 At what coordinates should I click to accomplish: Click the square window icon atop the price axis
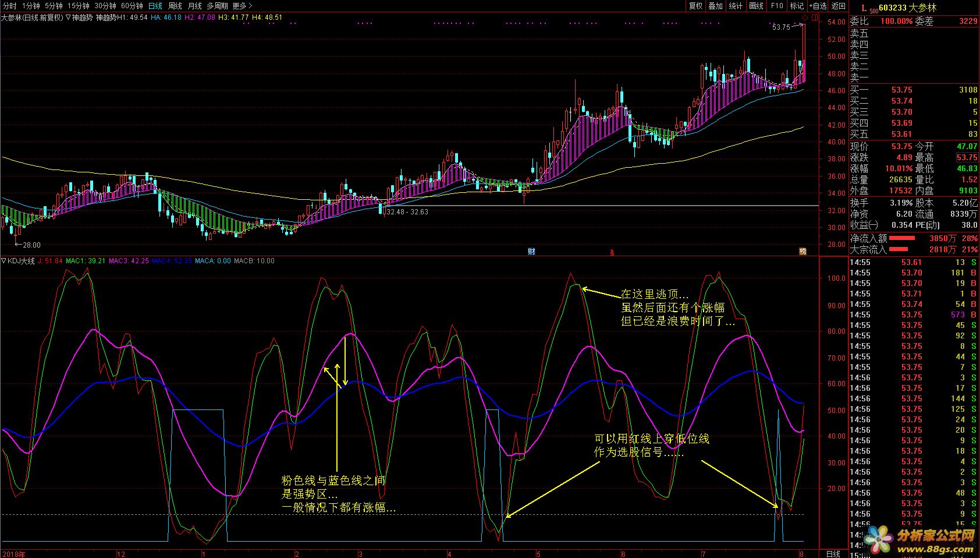coord(814,19)
